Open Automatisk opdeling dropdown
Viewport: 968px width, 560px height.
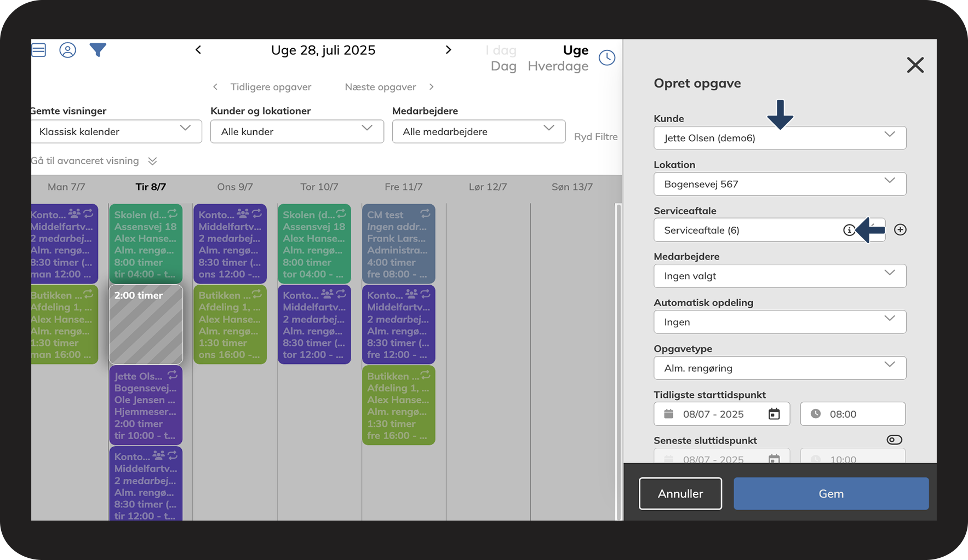[780, 322]
